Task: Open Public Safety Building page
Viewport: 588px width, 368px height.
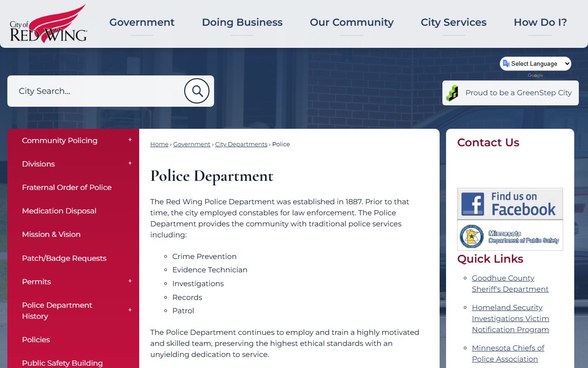Action: tap(62, 363)
